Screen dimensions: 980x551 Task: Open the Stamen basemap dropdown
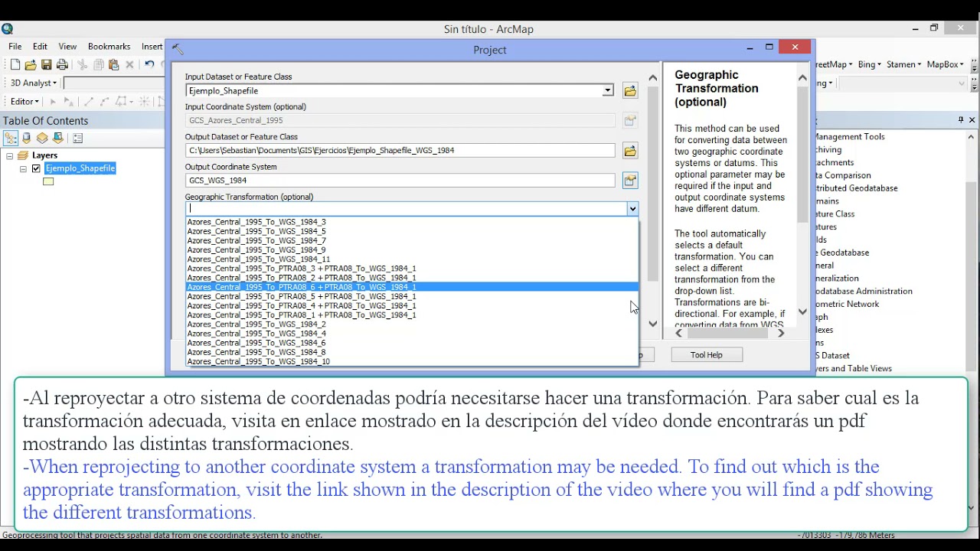(903, 64)
